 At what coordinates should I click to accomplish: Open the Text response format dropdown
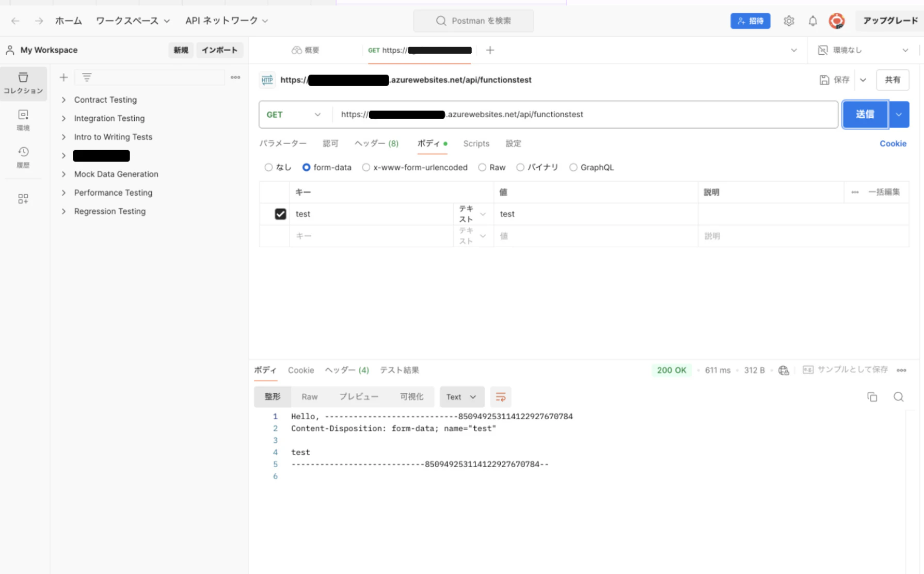coord(462,397)
